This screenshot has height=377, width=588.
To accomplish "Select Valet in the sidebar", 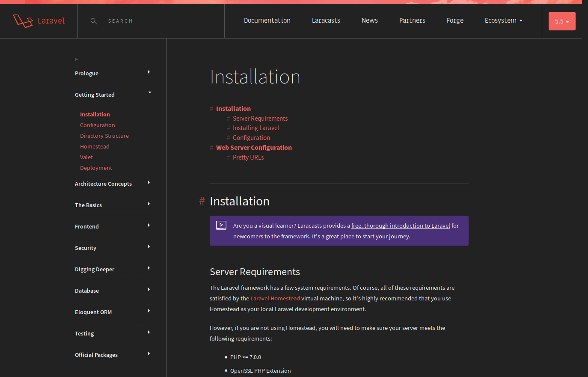I will (86, 157).
